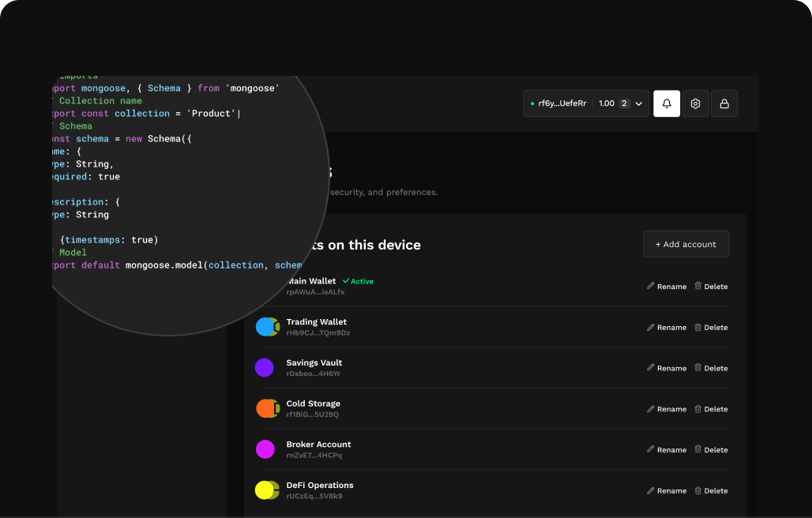Click address rf1BiG...5U29Q
Viewport: 812px width, 518px height.
[x=312, y=415]
